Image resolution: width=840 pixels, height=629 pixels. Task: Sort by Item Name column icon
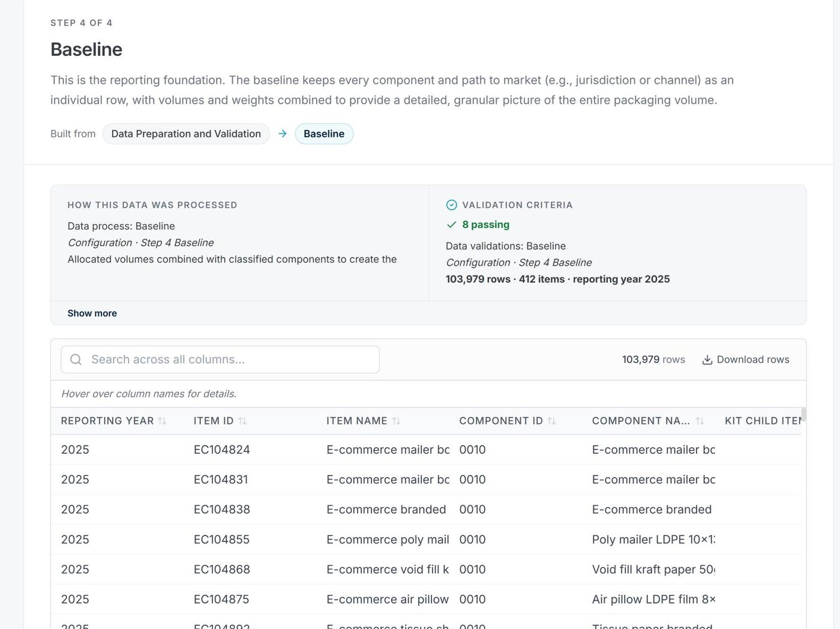tap(396, 421)
